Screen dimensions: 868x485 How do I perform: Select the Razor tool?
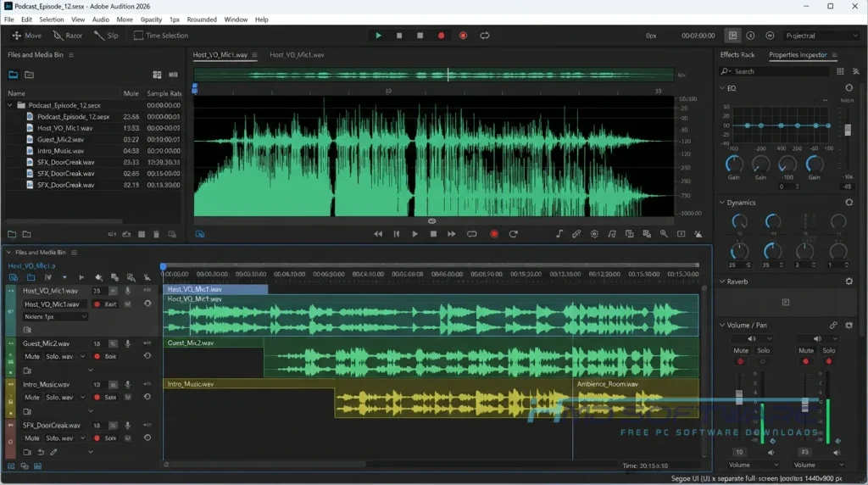(68, 36)
